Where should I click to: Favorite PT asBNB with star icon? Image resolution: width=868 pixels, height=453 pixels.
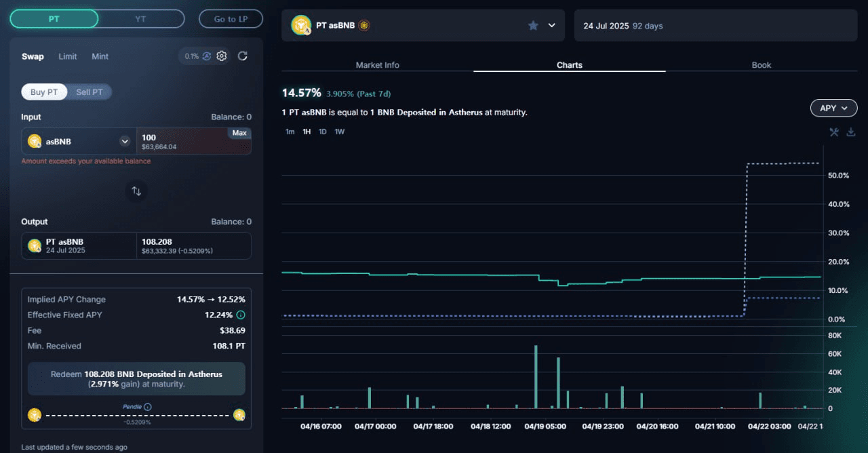coord(533,26)
